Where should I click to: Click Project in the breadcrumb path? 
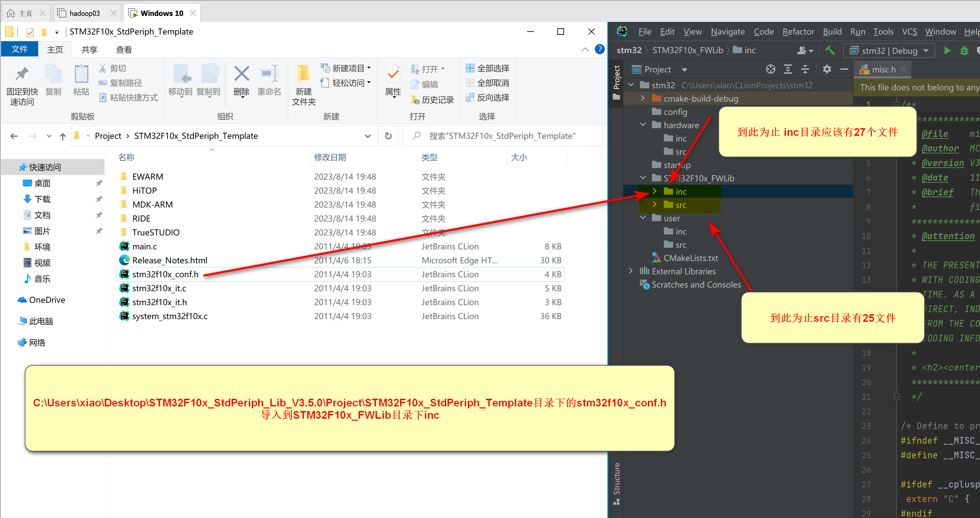coord(108,136)
